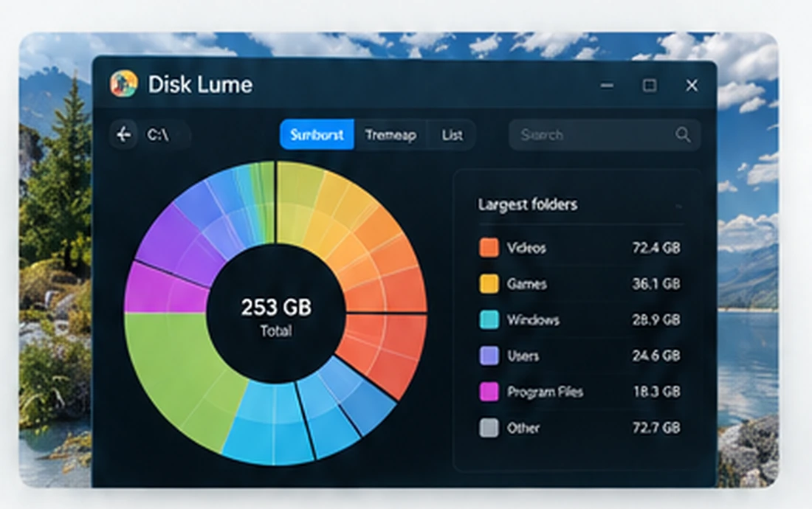Switch to the Treemap view tab
Image resolution: width=812 pixels, height=509 pixels.
[390, 135]
